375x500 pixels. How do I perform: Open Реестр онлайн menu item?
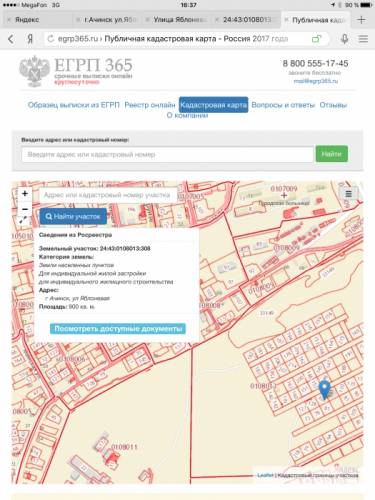click(150, 105)
